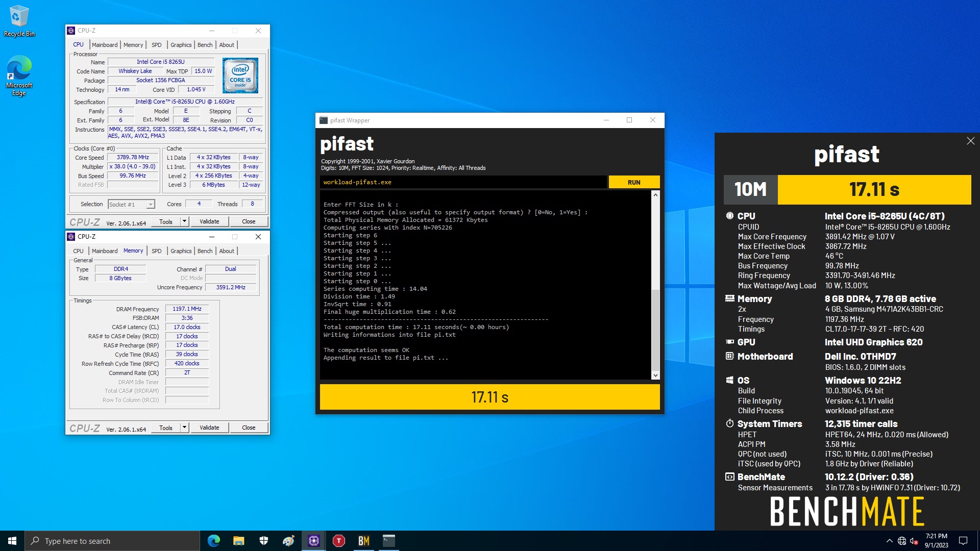Open the Microsoft Edge desktop shortcut
This screenshot has height=551, width=980.
click(x=19, y=75)
